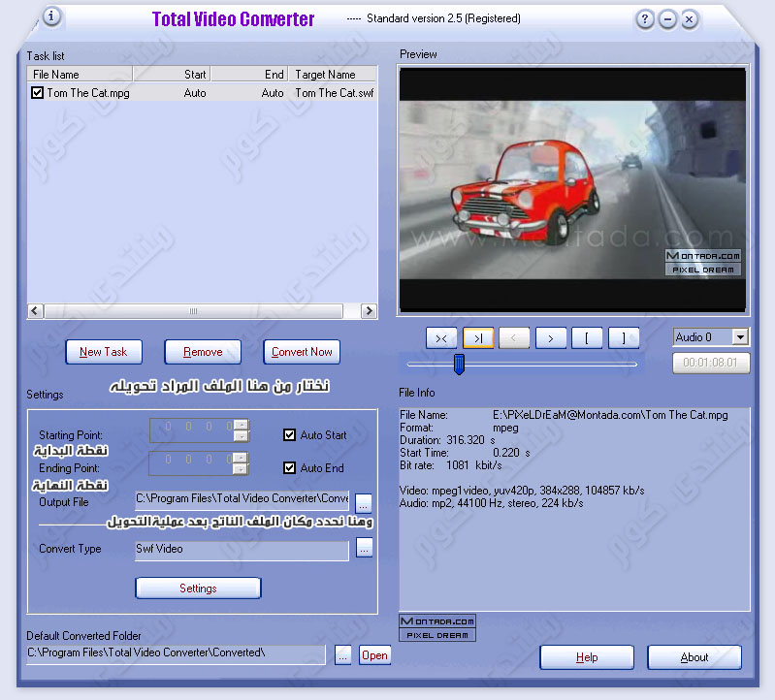Image resolution: width=775 pixels, height=700 pixels.
Task: Click the question mark help icon
Action: (644, 19)
